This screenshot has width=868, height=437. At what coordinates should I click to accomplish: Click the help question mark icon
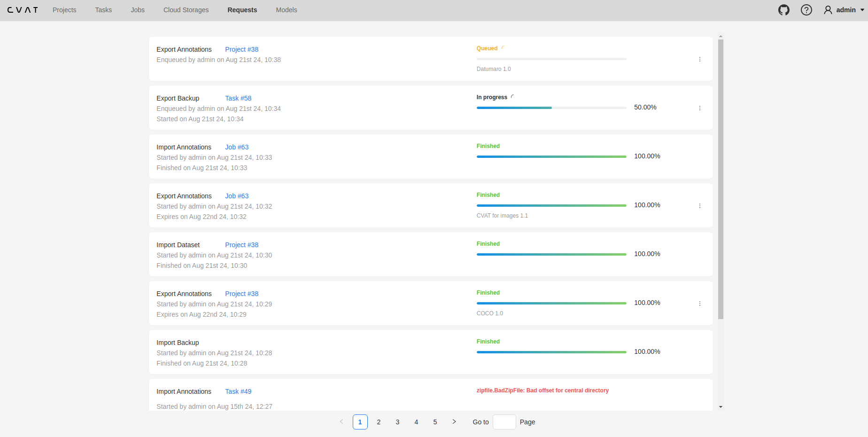tap(806, 10)
